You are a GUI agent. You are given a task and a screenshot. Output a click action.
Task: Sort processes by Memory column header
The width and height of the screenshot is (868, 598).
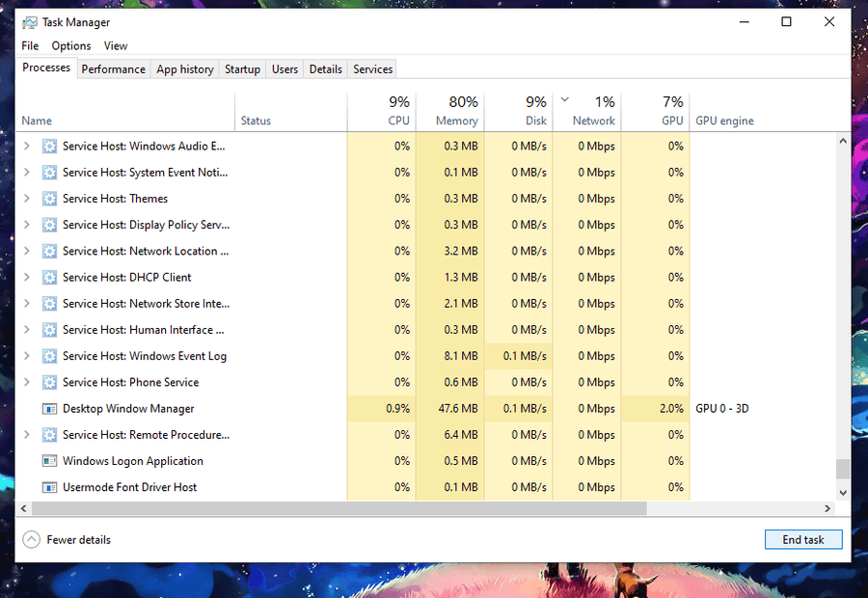tap(450, 113)
